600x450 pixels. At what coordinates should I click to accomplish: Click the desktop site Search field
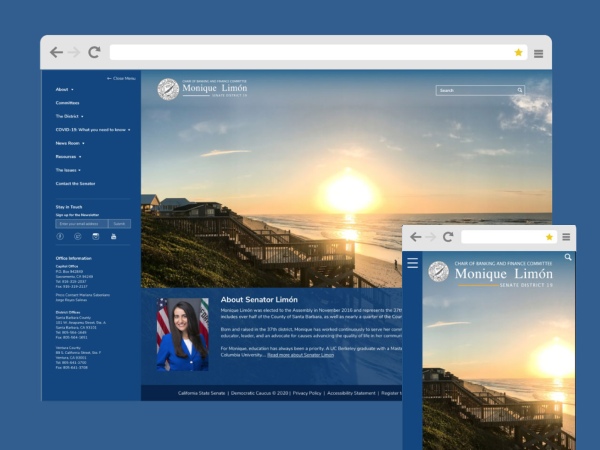pyautogui.click(x=480, y=90)
